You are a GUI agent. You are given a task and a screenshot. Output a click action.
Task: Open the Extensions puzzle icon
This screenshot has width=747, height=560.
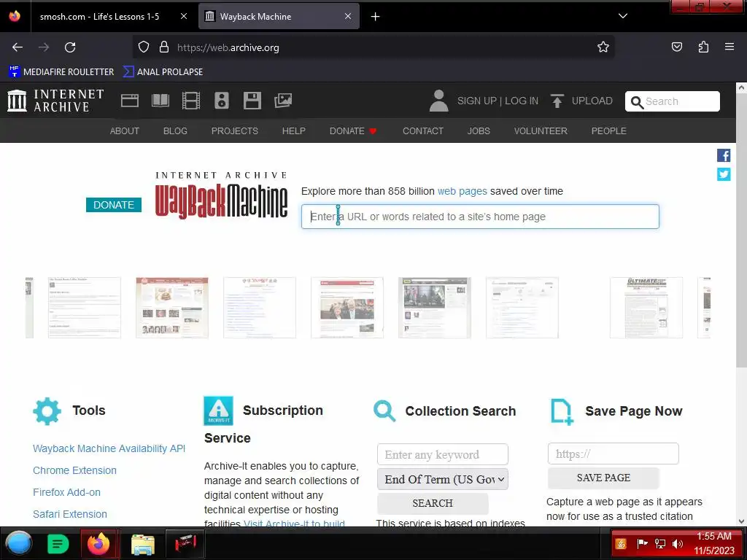pos(703,47)
